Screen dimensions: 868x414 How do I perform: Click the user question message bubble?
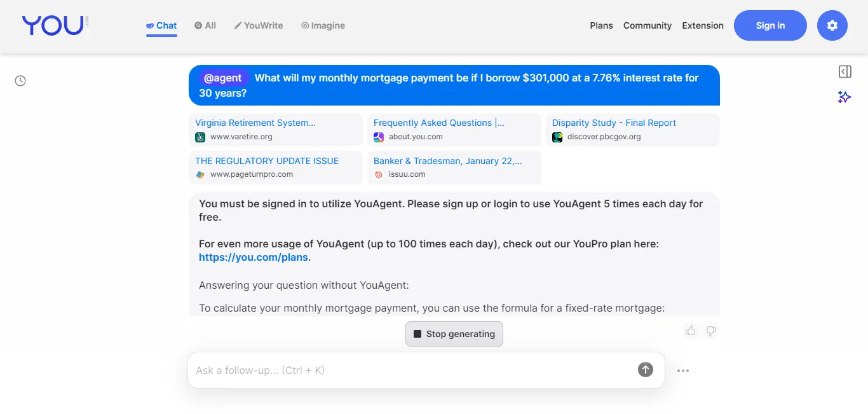coord(454,85)
